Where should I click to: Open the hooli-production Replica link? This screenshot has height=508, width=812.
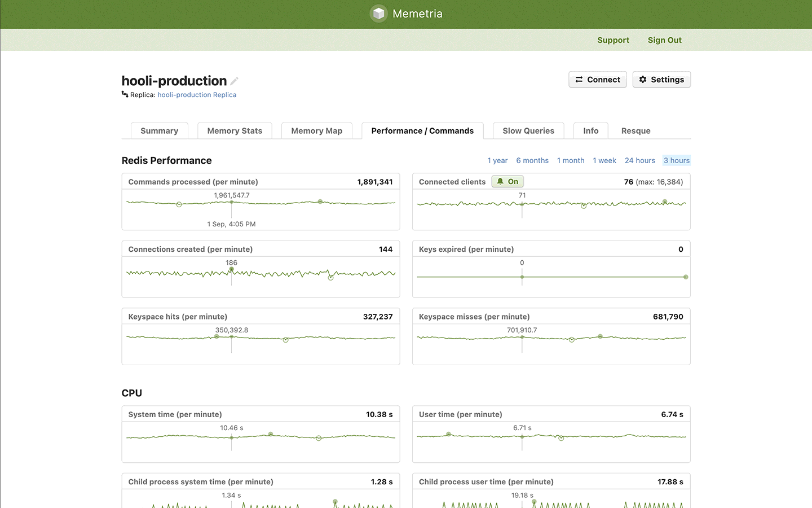point(197,95)
